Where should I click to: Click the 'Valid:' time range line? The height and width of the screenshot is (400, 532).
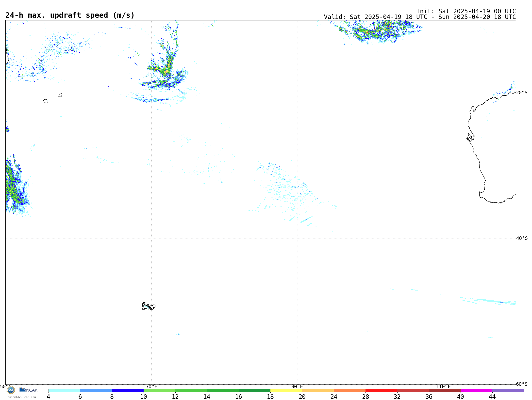[420, 17]
